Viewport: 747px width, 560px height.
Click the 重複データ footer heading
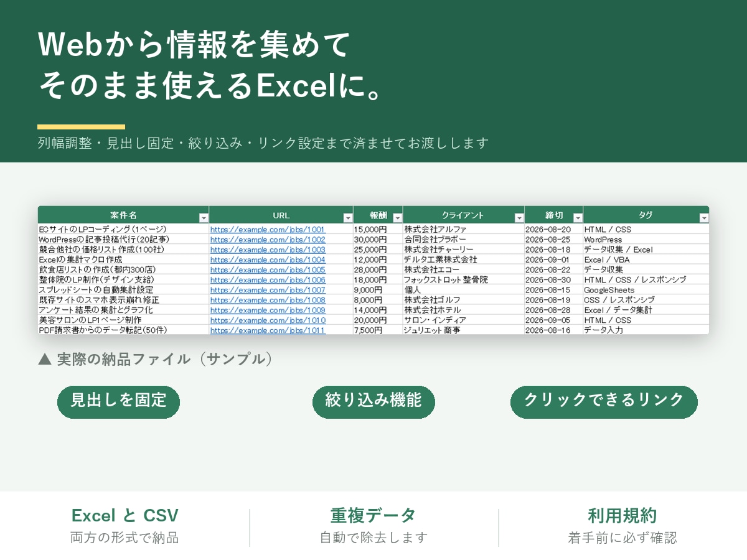(374, 516)
